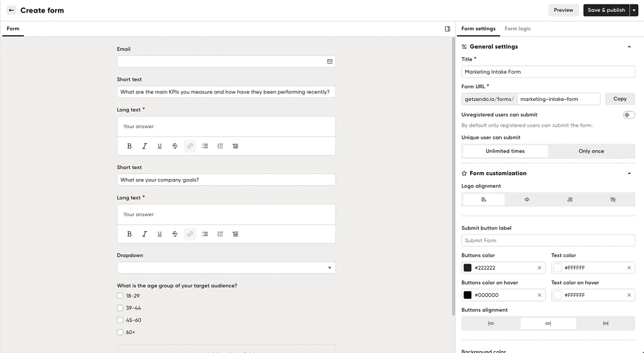Choose the center logo alignment icon
The image size is (644, 353).
[x=526, y=200]
